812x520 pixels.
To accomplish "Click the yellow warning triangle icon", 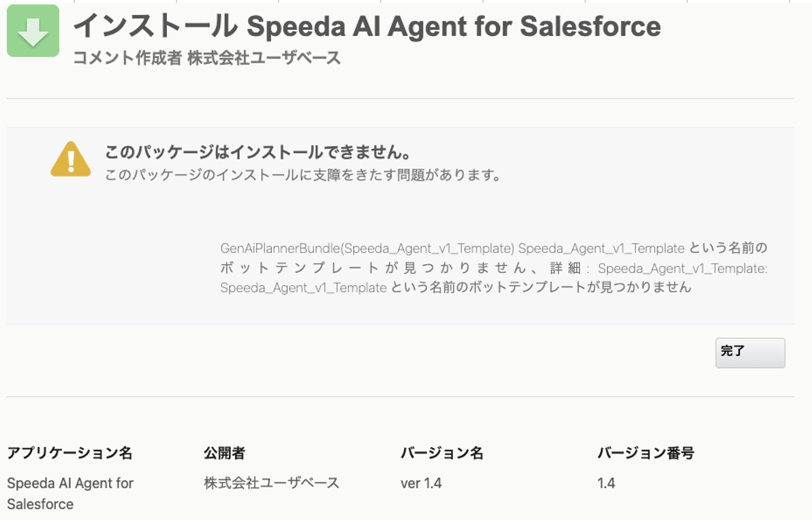I will click(x=70, y=160).
